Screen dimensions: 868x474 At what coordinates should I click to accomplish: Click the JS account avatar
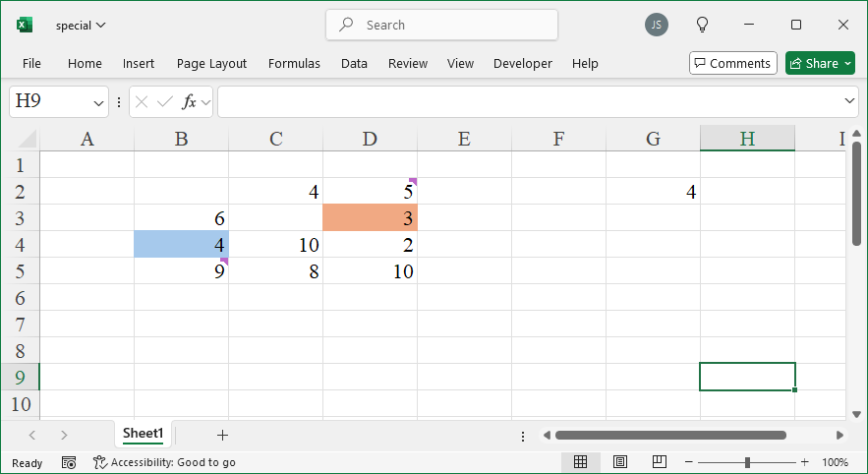coord(657,25)
